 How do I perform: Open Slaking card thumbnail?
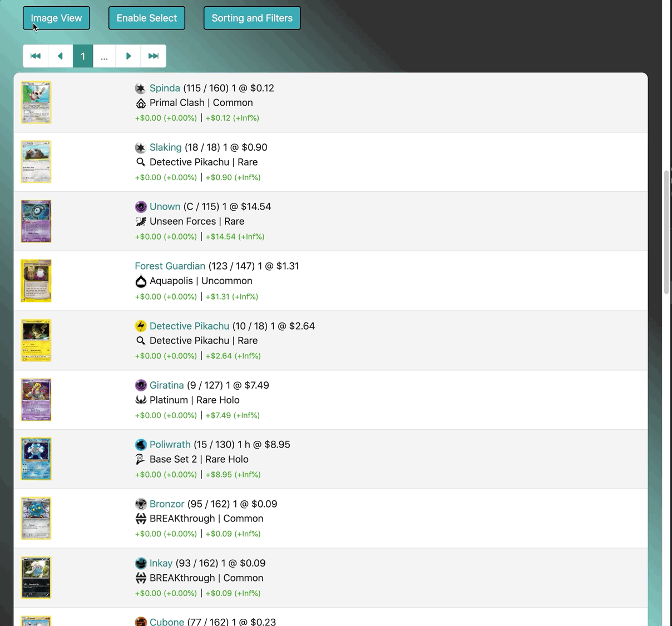coord(36,162)
